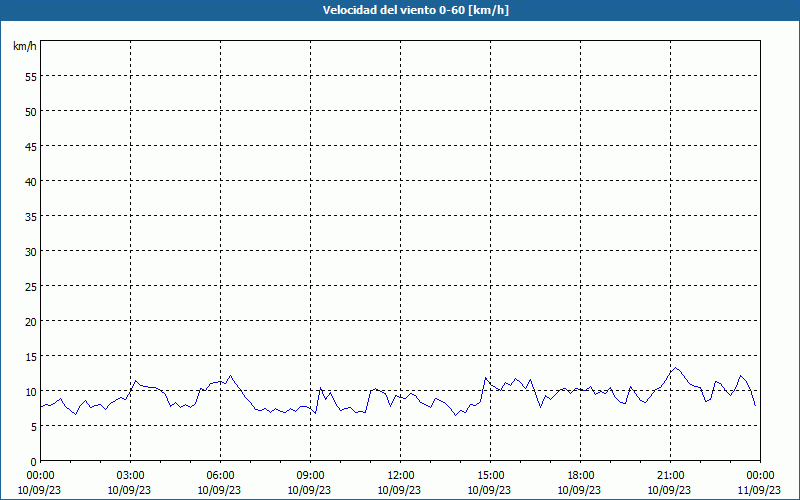
Task: Click the 12:00 time label
Action: click(400, 475)
